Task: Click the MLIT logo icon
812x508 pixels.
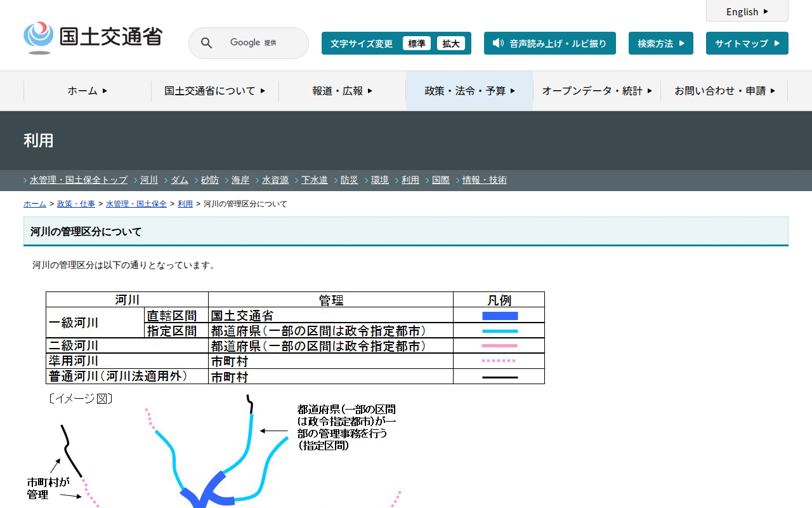Action: [39, 37]
